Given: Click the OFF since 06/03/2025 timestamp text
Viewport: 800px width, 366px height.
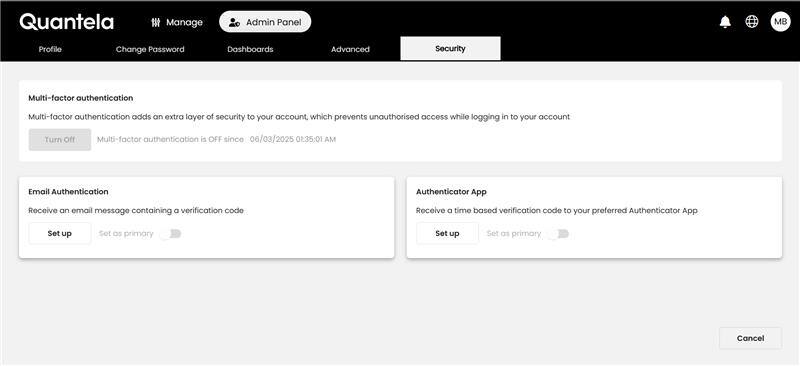Looking at the screenshot, I should point(216,139).
